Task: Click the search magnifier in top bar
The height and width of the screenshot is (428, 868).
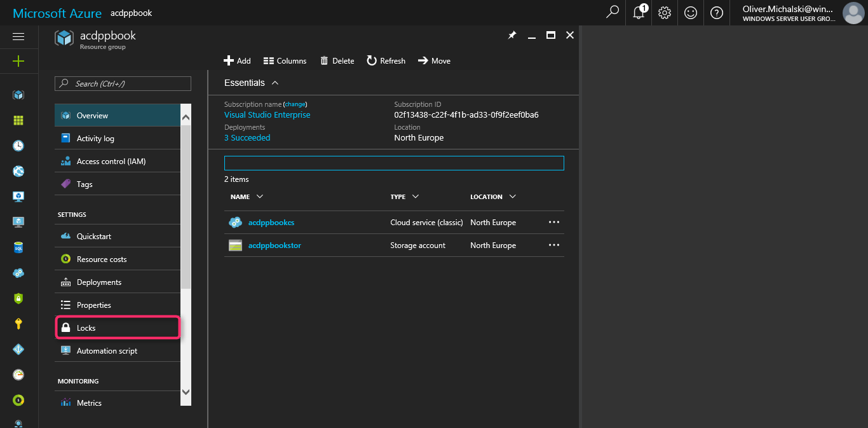Action: coord(613,12)
